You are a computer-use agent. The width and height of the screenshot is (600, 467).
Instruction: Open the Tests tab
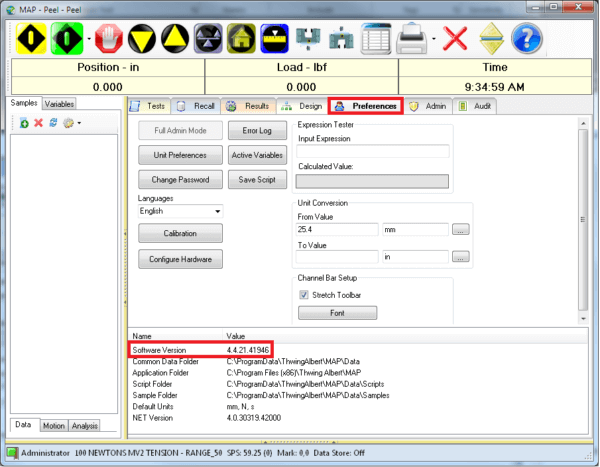[x=149, y=106]
